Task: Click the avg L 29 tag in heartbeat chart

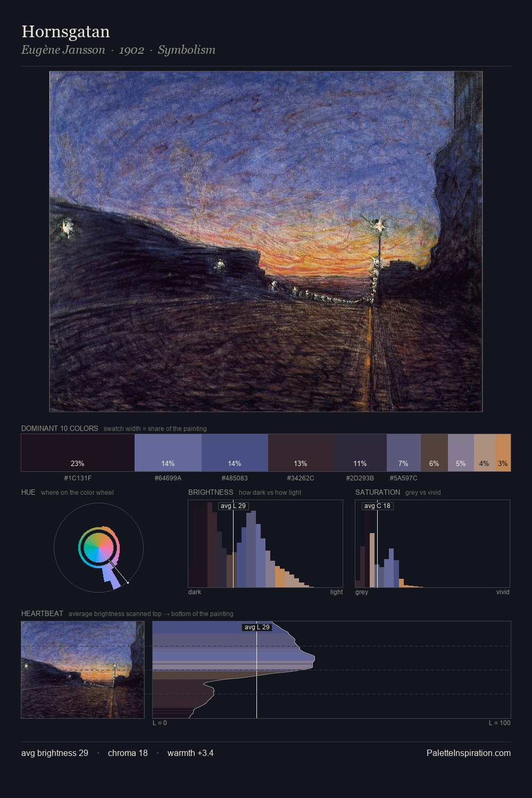Action: coord(257,627)
